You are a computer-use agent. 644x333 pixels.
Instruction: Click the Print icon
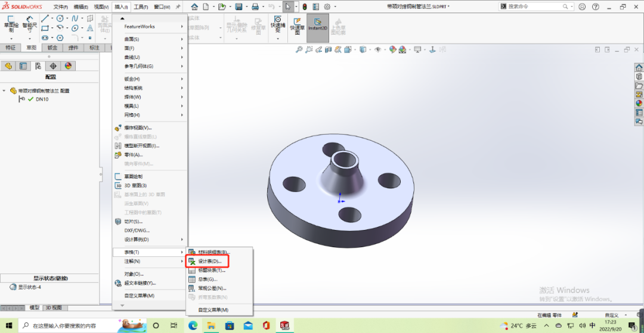(255, 7)
